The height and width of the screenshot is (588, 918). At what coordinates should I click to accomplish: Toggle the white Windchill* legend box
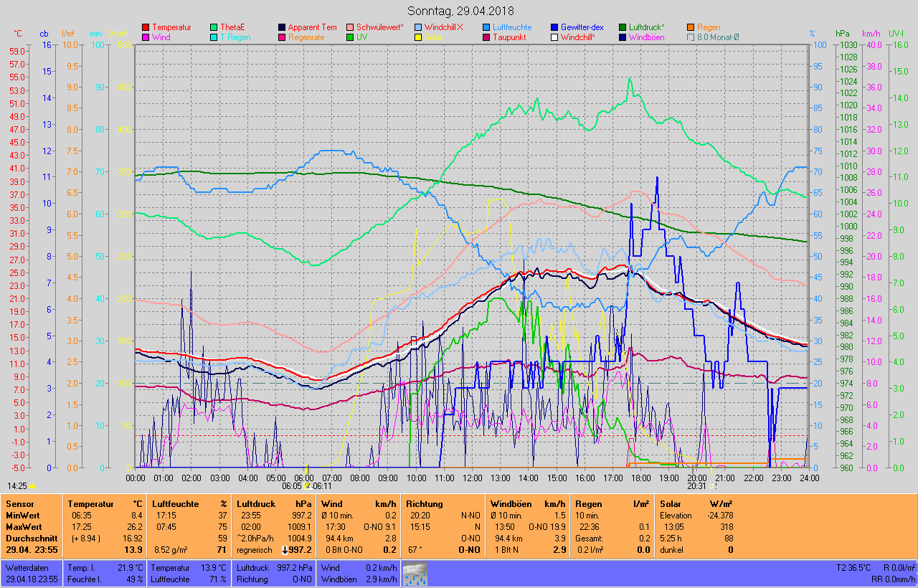pyautogui.click(x=554, y=37)
